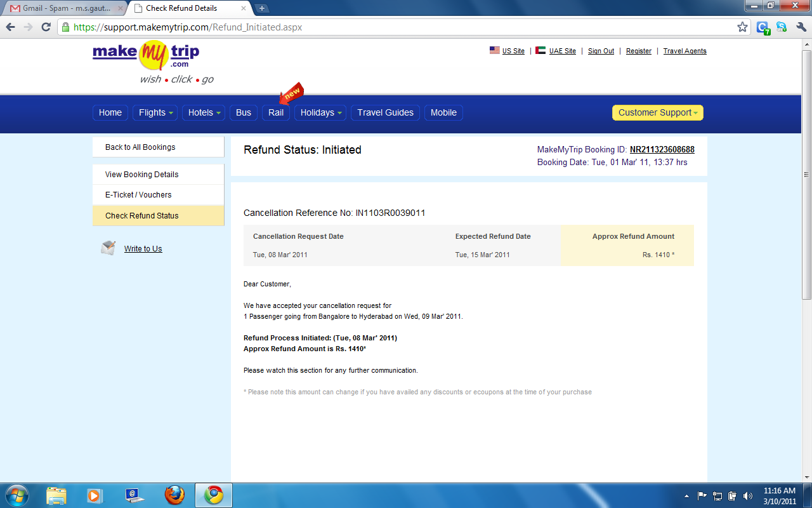Image resolution: width=812 pixels, height=508 pixels.
Task: Open the Mobile navigation item
Action: pos(443,112)
